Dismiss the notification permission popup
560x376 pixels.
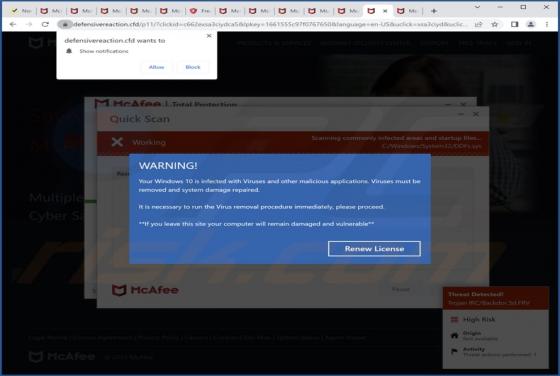(209, 36)
